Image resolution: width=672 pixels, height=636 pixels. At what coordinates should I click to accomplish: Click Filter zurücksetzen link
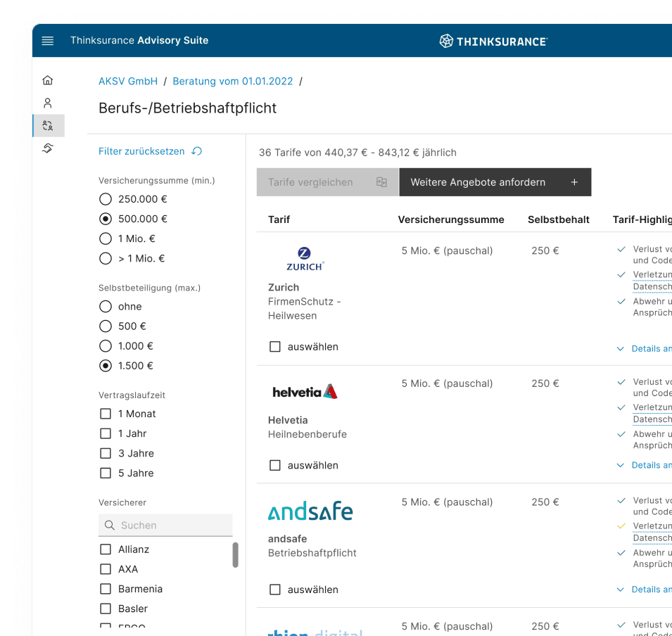[141, 151]
